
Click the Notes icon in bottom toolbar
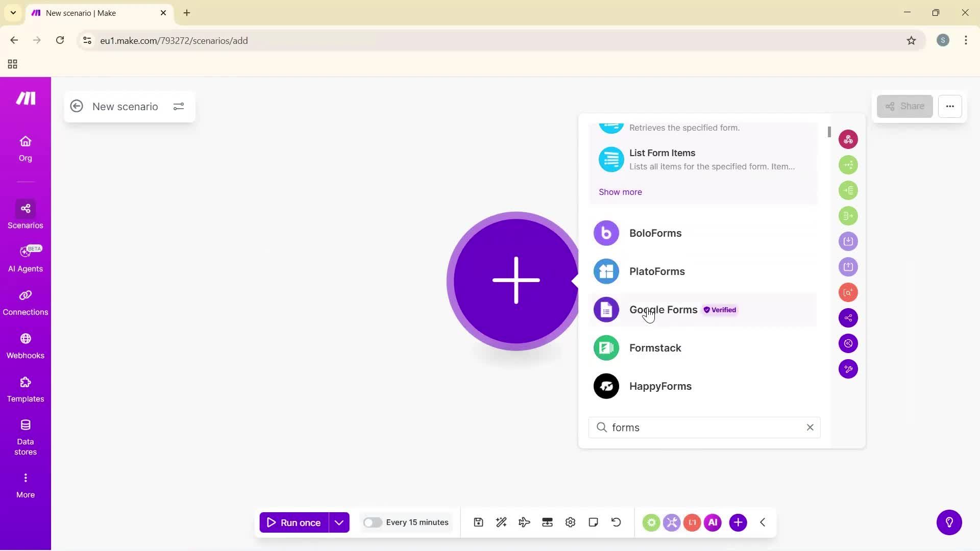click(x=593, y=522)
